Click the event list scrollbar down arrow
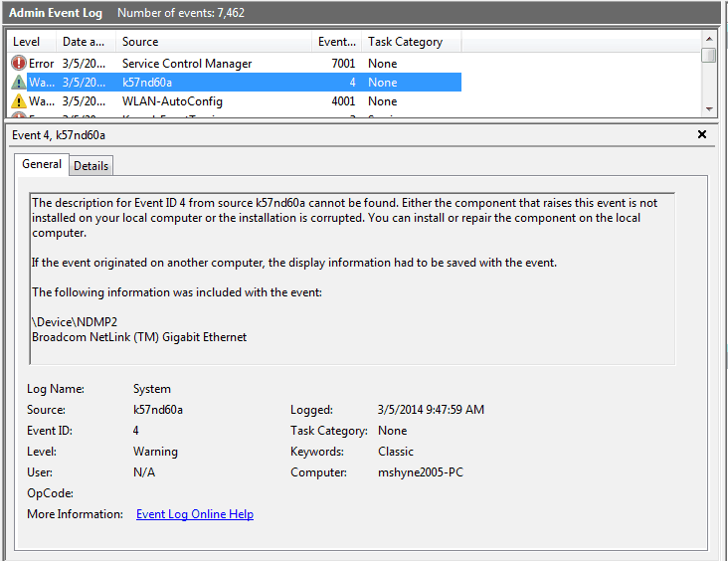Viewport: 728px width, 561px height. point(709,109)
